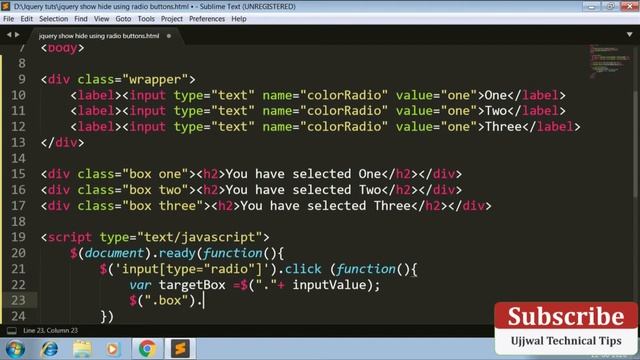
Task: Open the Help menu
Action: point(239,19)
